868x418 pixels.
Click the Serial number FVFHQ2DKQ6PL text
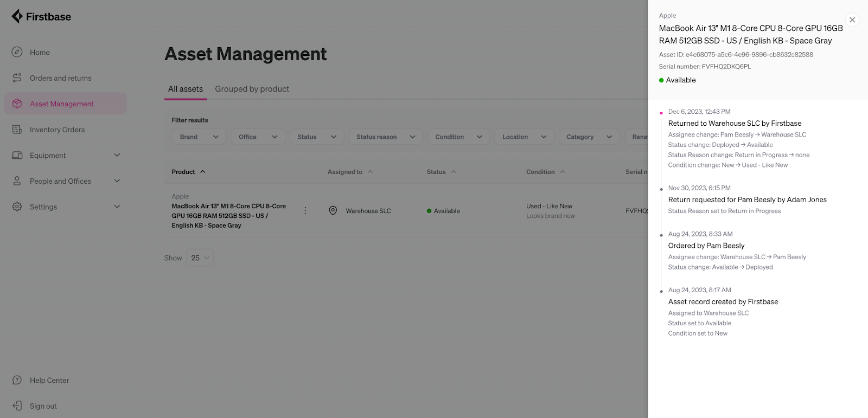point(705,67)
